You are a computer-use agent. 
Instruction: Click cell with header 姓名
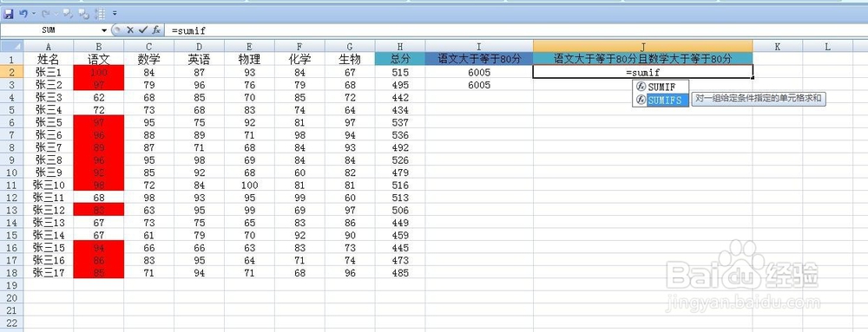48,59
